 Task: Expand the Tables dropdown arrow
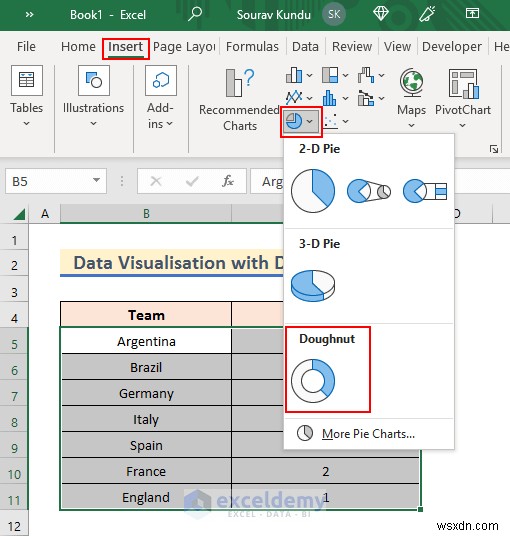[x=27, y=123]
